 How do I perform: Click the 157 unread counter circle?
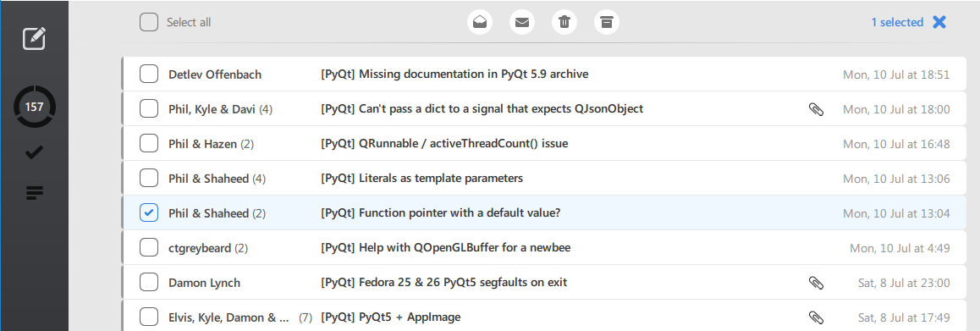(x=35, y=107)
